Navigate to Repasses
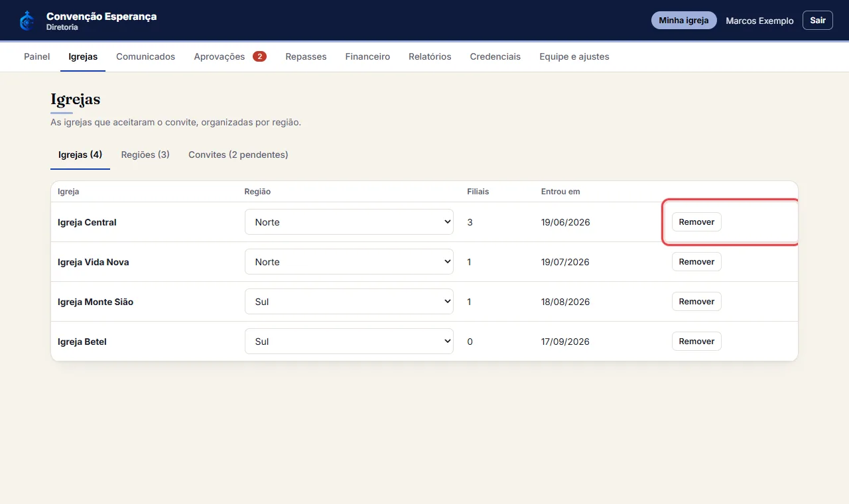This screenshot has height=504, width=849. (x=306, y=57)
